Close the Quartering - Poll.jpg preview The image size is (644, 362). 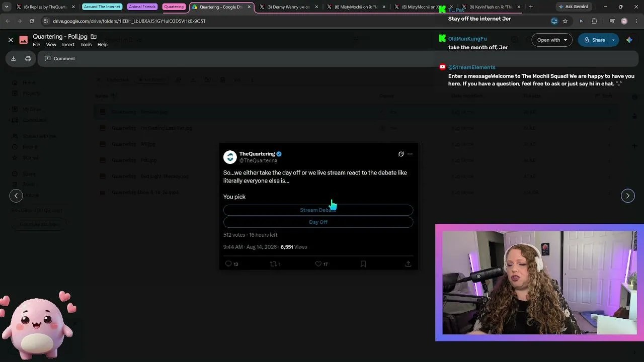click(x=11, y=40)
